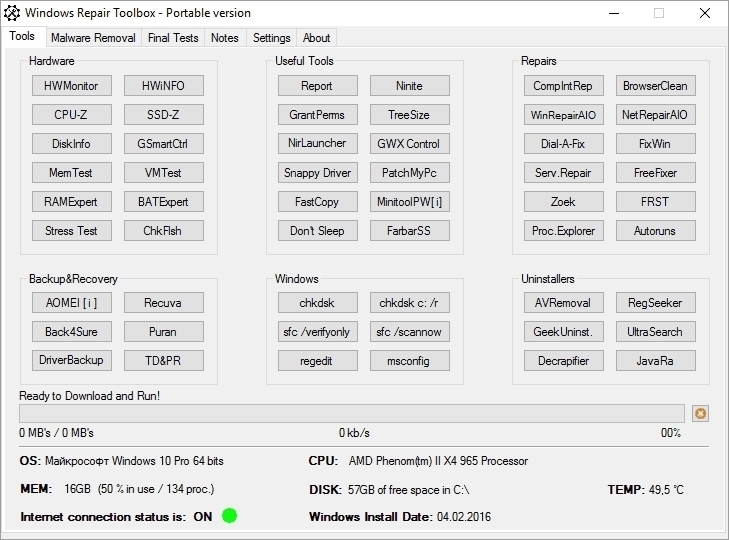The image size is (729, 540).
Task: Open the About tab
Action: coord(317,38)
